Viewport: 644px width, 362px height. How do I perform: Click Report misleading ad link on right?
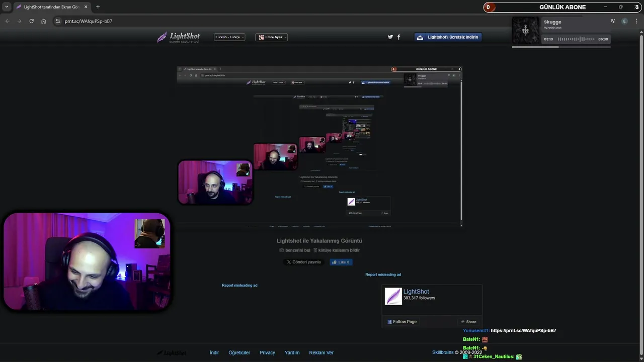point(383,275)
